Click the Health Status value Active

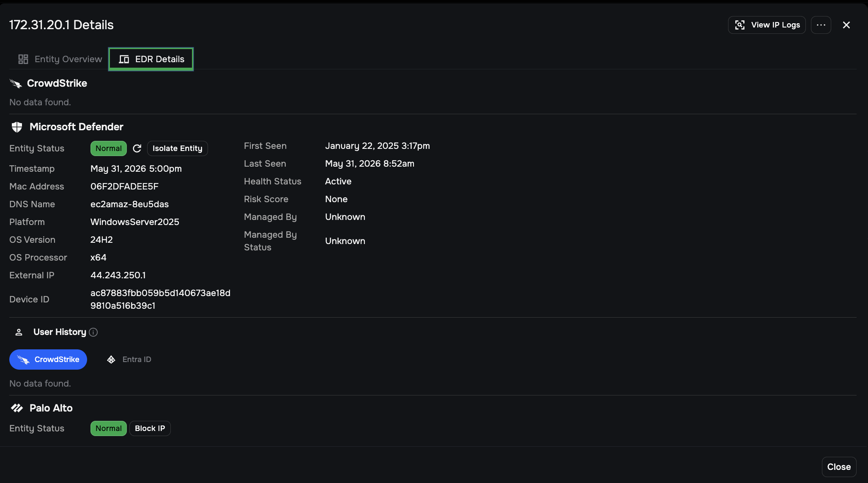[x=338, y=181]
